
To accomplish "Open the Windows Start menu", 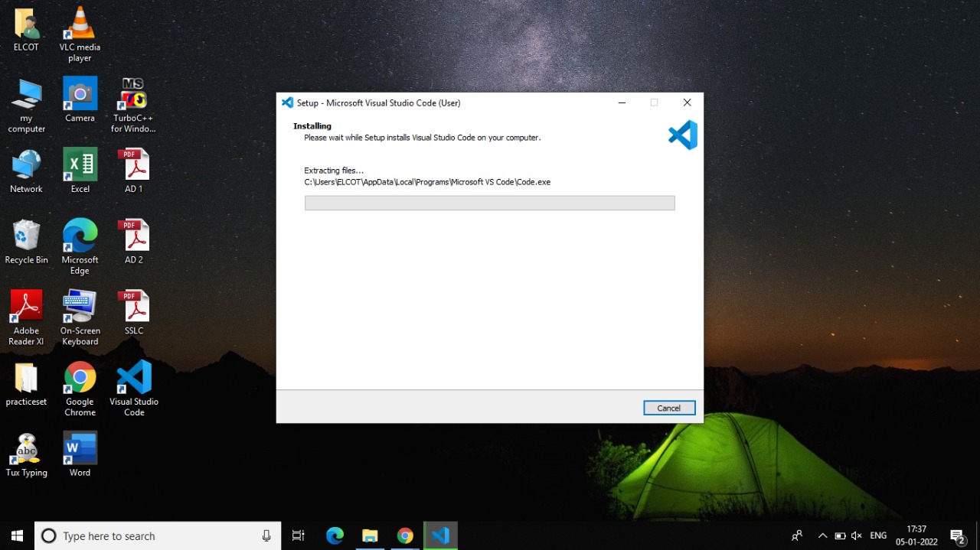I will coord(17,535).
